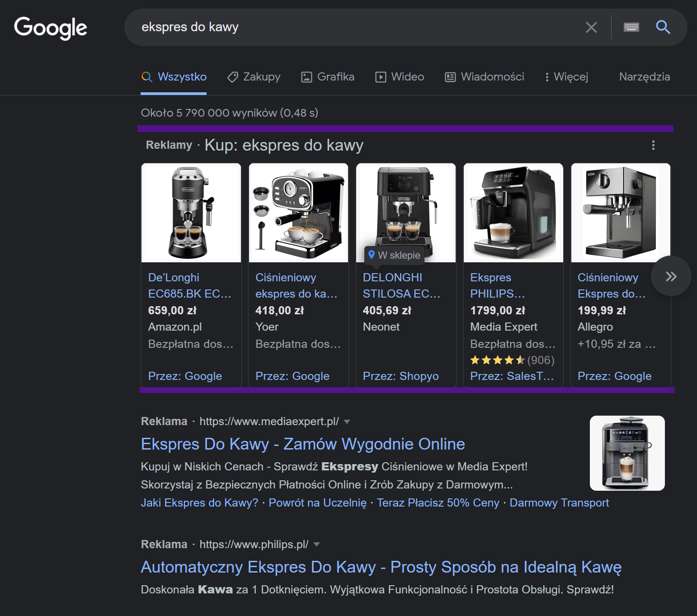
Task: Open Ekspres Do Kawy - Zamów Wygodnie Online
Action: (x=303, y=444)
